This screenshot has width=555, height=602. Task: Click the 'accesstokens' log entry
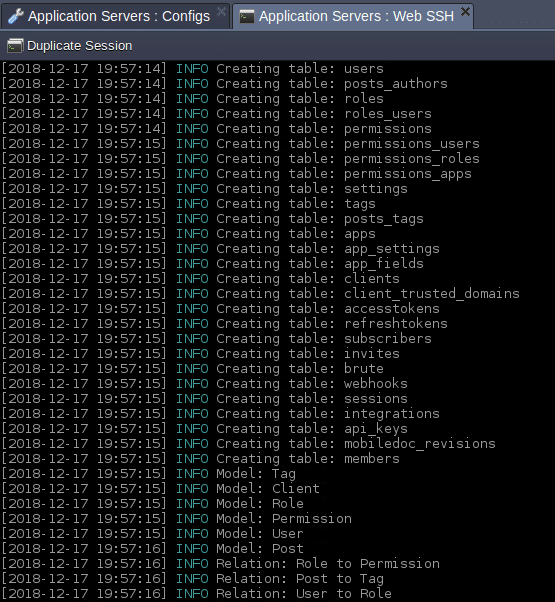(x=220, y=309)
